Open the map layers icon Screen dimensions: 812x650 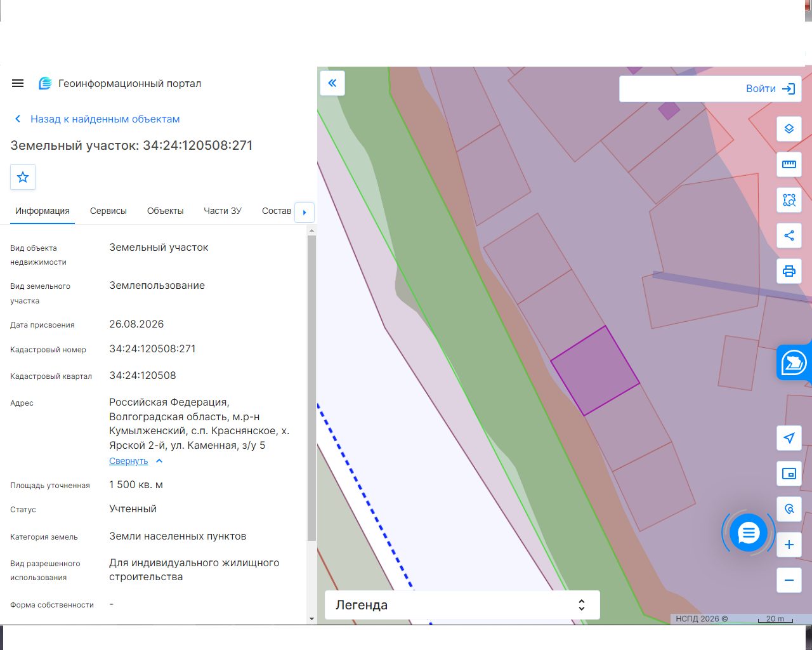click(x=789, y=129)
